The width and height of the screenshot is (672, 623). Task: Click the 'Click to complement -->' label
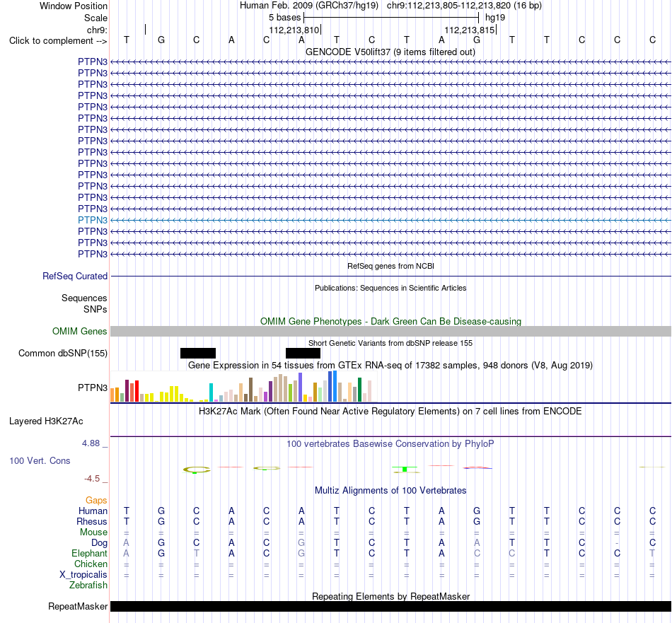pos(58,41)
